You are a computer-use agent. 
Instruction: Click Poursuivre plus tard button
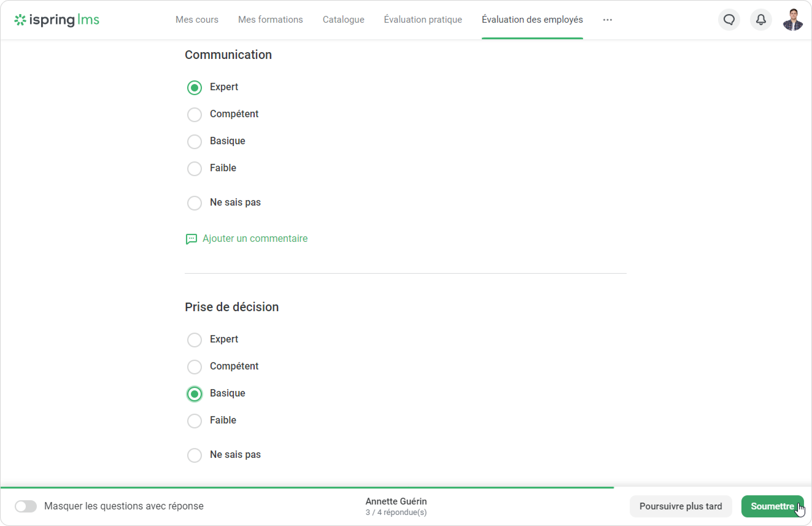point(680,506)
